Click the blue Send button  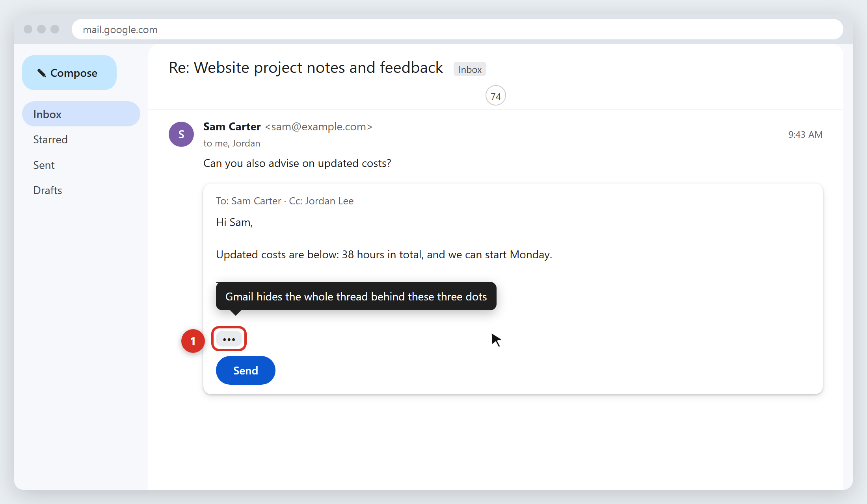click(246, 371)
